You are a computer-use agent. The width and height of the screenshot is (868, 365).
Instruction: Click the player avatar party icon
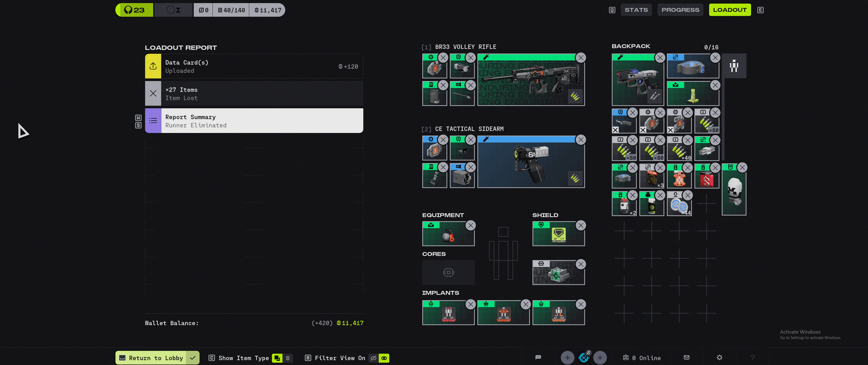[584, 357]
